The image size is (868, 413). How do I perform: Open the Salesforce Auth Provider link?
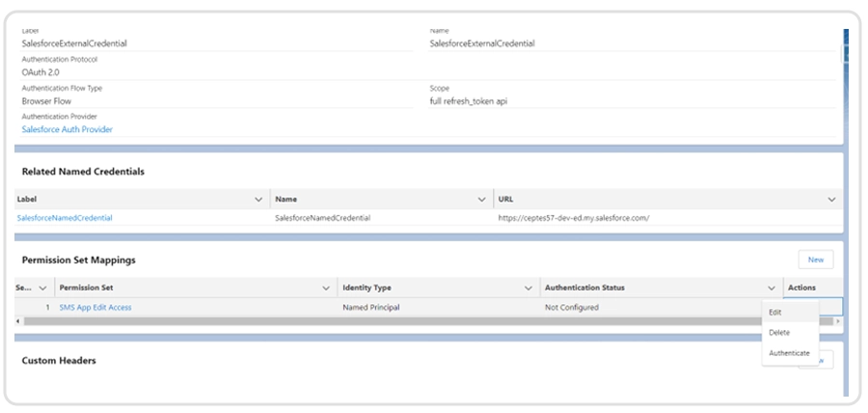[67, 129]
